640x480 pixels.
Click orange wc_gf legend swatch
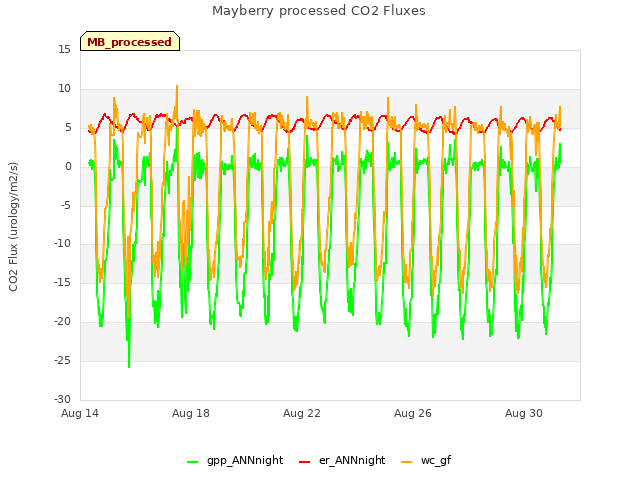point(407,462)
